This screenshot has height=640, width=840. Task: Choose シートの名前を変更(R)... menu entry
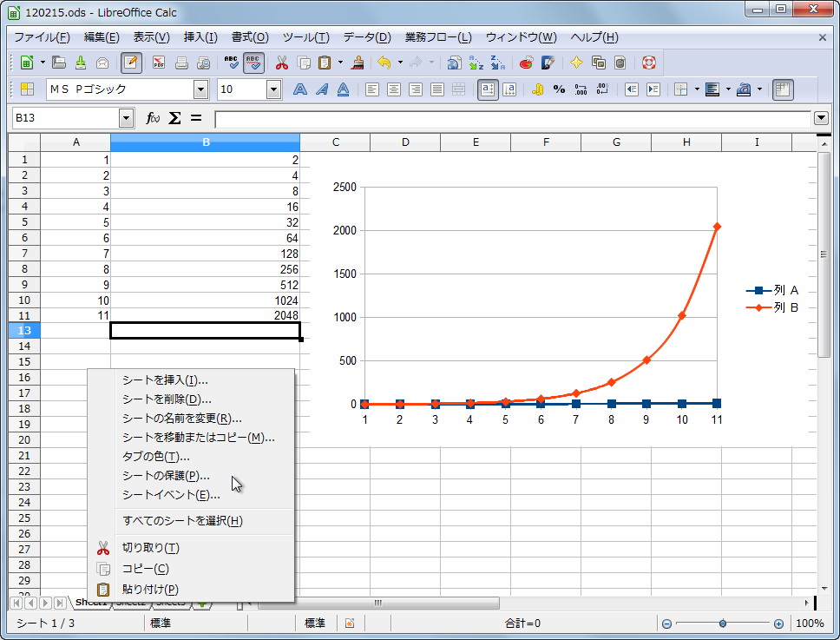(182, 418)
